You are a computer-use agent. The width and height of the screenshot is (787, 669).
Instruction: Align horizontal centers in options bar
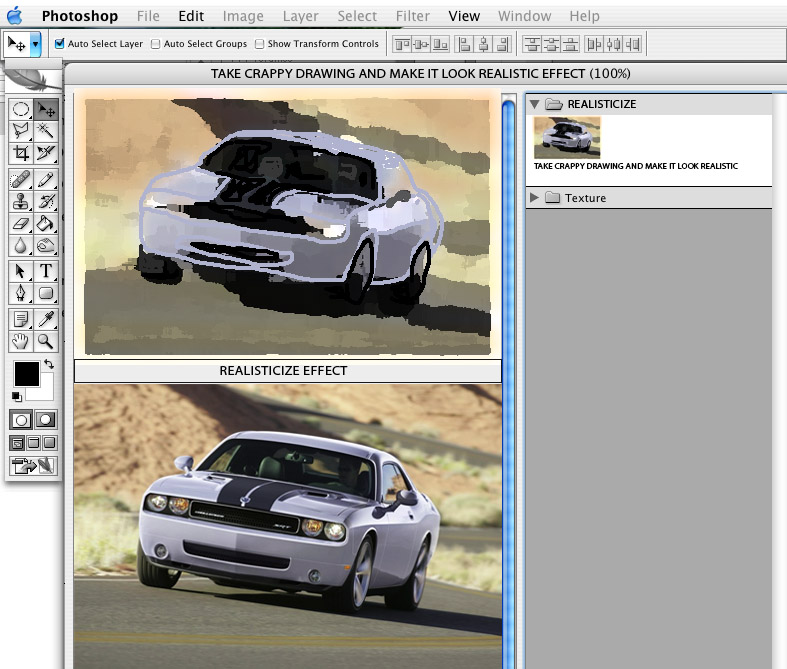483,44
